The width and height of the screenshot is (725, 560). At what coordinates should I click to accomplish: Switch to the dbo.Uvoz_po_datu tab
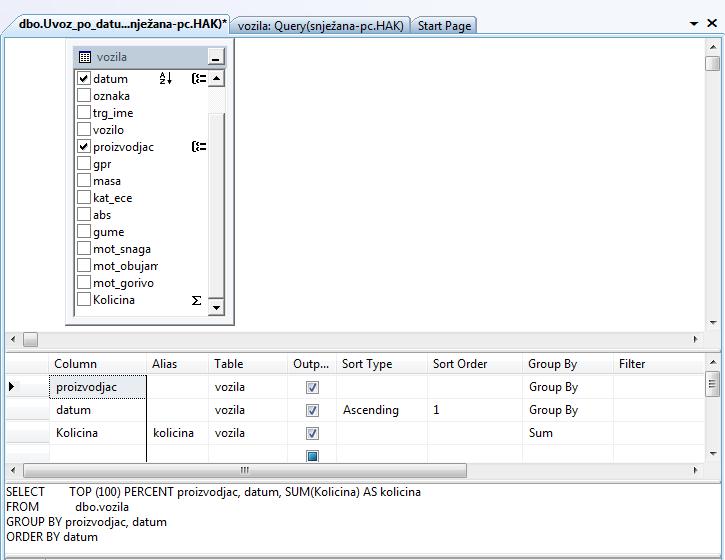pyautogui.click(x=123, y=24)
